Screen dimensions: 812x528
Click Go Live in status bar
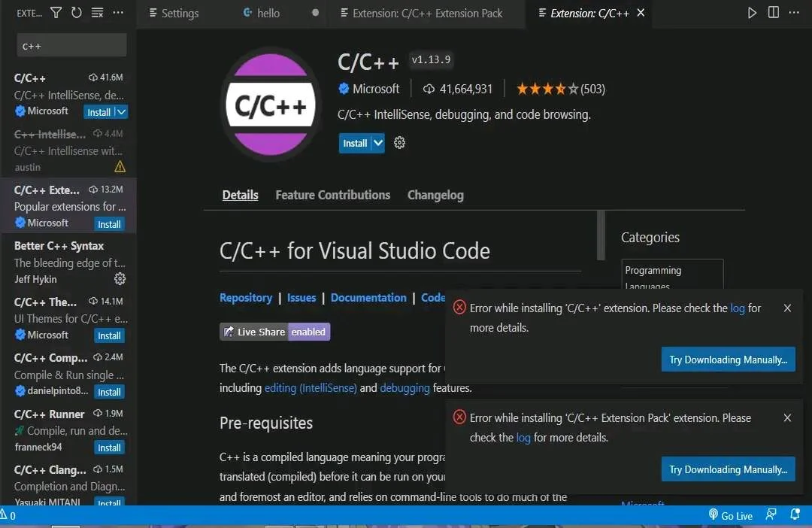pos(730,515)
